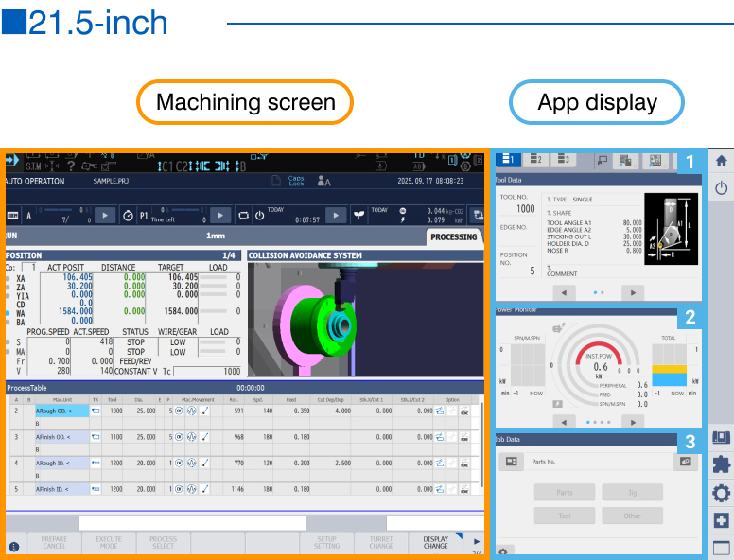Click the info icon at bottom left
Screen dimensions: 734x560
pos(14,546)
